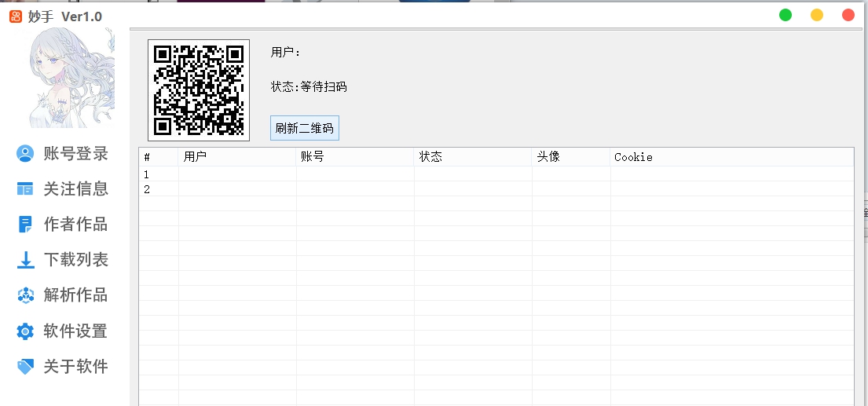868x406 pixels.
Task: Click the yellow circle window button
Action: (816, 15)
